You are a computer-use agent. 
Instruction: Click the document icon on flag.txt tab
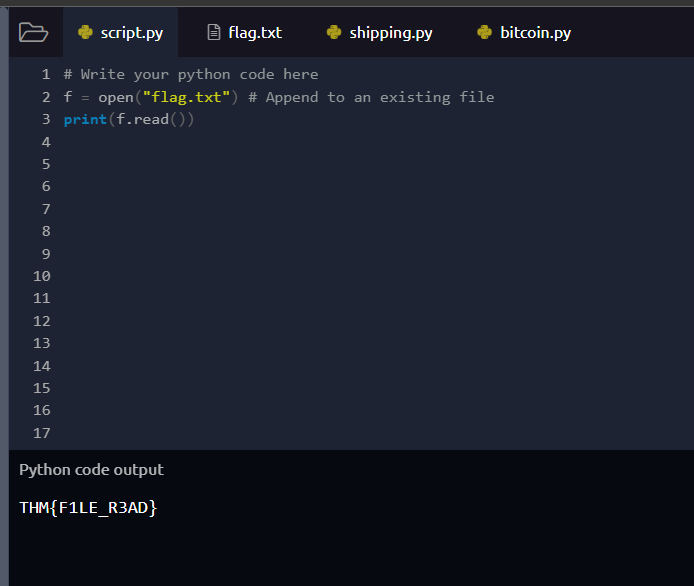click(x=214, y=32)
